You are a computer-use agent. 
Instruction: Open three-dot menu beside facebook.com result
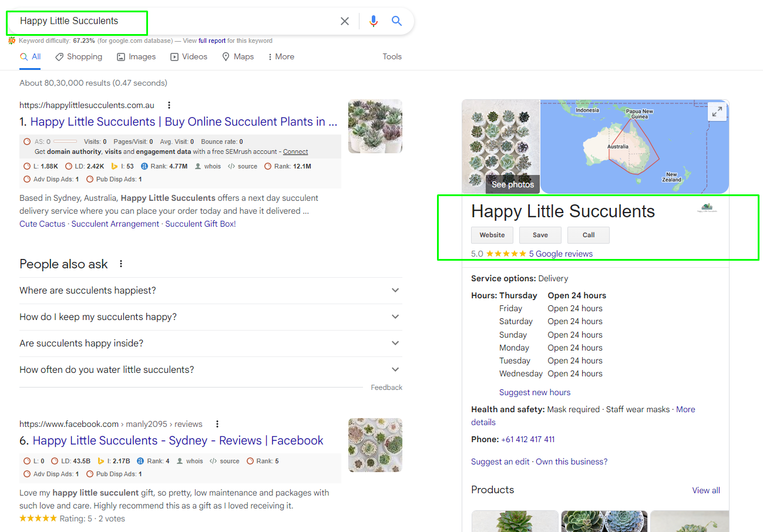pyautogui.click(x=217, y=424)
